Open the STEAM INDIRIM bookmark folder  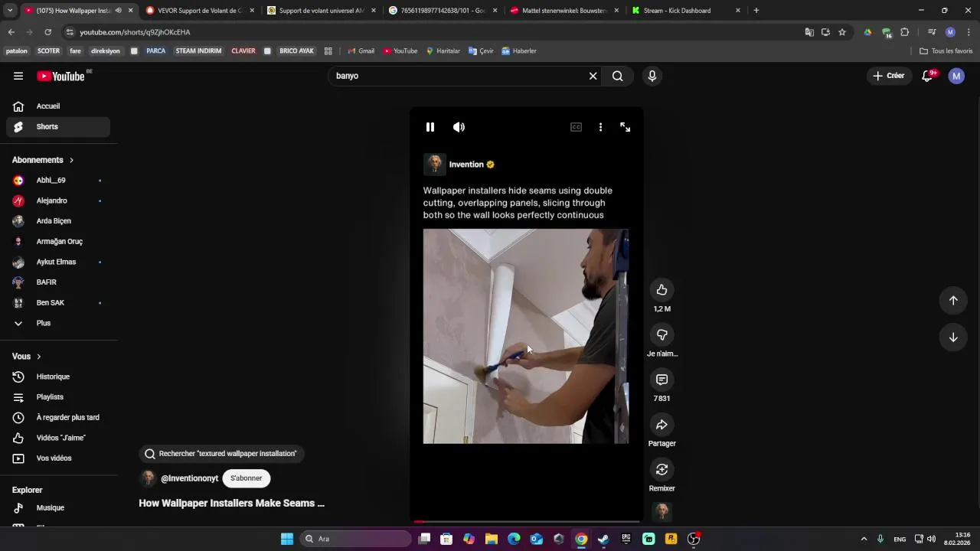pyautogui.click(x=198, y=51)
